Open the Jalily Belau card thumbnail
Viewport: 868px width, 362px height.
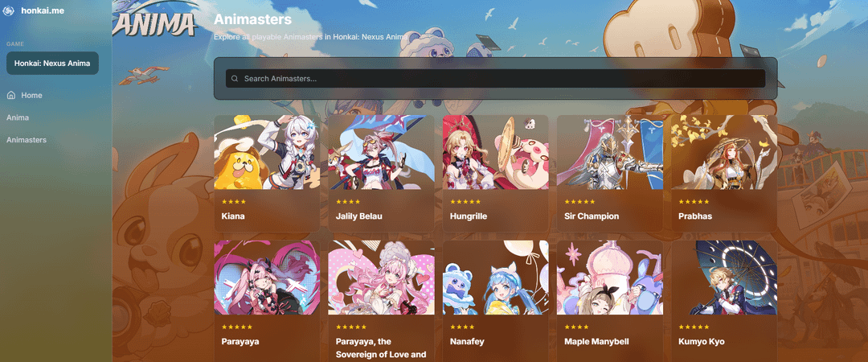[x=381, y=153]
